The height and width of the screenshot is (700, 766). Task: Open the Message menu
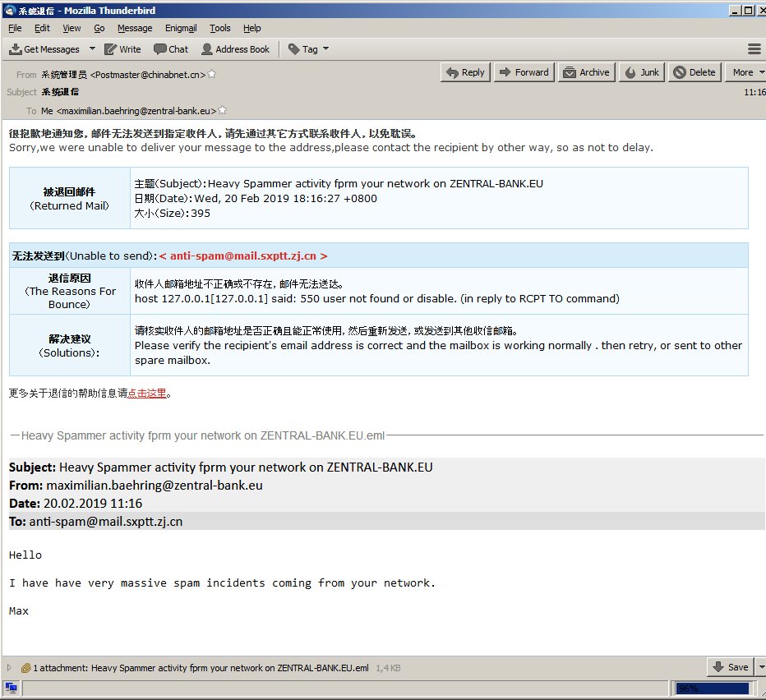coord(135,28)
